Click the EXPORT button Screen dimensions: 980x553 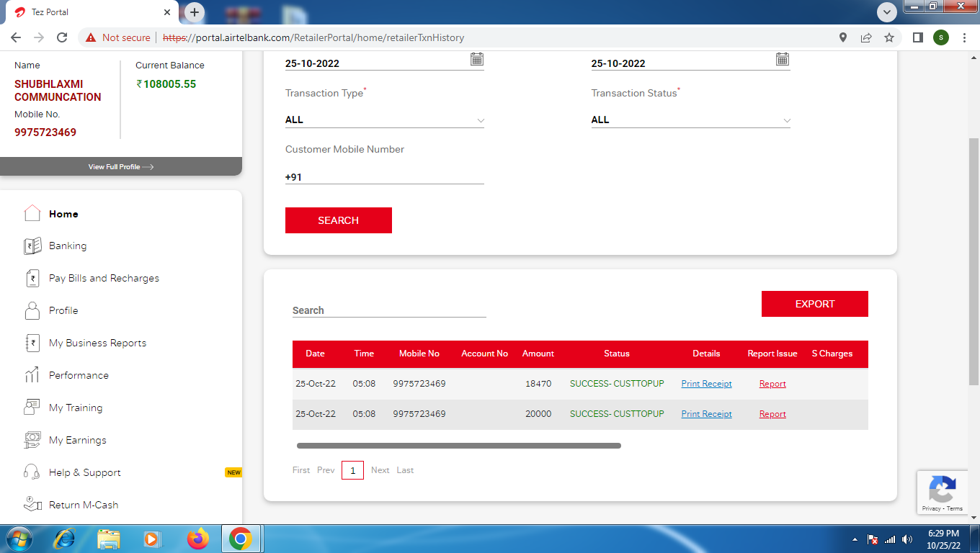[814, 304]
